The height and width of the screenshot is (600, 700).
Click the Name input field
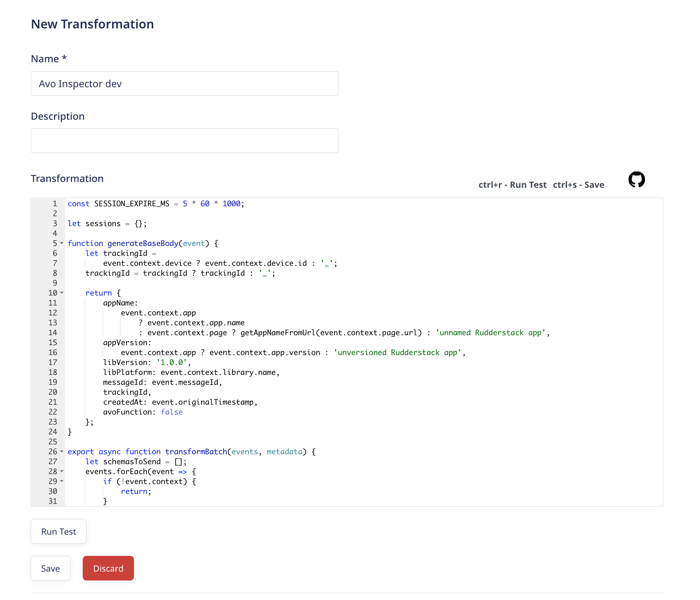[185, 83]
